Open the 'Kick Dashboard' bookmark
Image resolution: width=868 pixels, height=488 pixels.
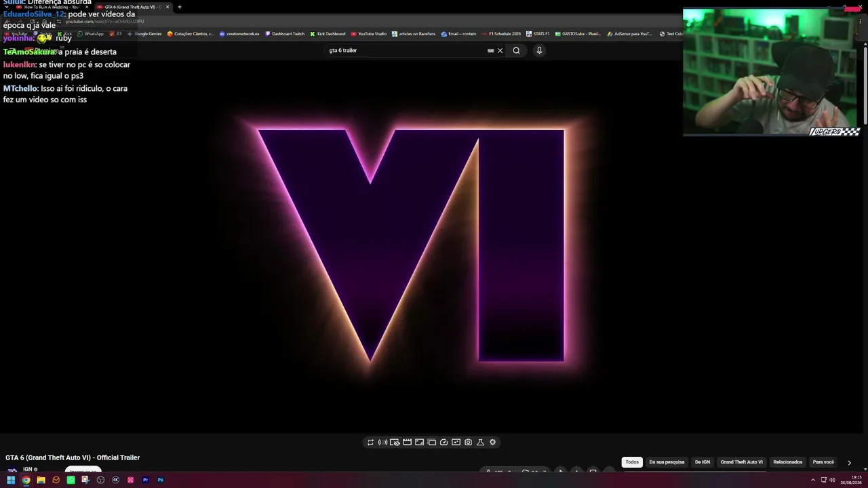pos(328,34)
